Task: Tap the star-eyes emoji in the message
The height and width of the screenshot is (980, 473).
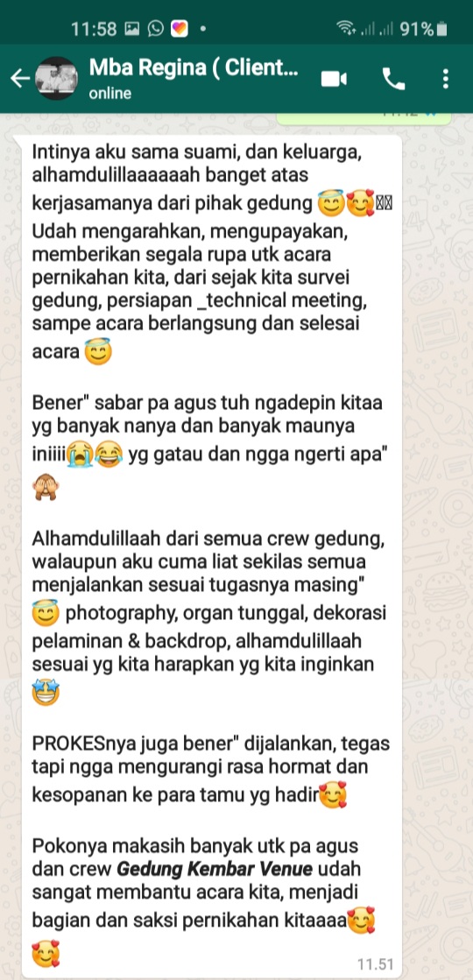Action: [x=46, y=692]
